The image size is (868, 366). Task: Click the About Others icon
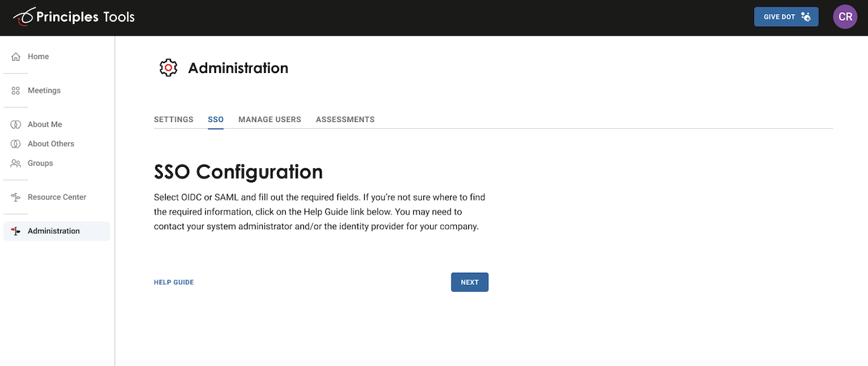click(15, 144)
